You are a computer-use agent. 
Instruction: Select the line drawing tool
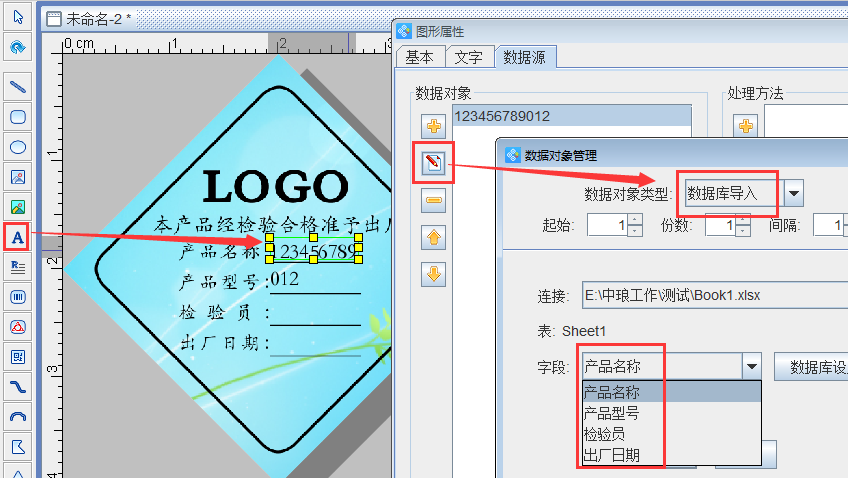click(x=17, y=86)
